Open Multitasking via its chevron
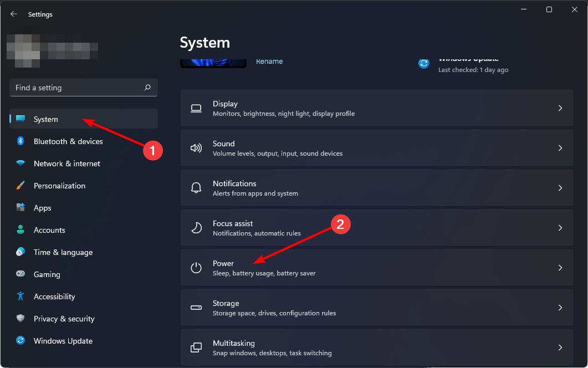This screenshot has height=368, width=588. tap(560, 347)
